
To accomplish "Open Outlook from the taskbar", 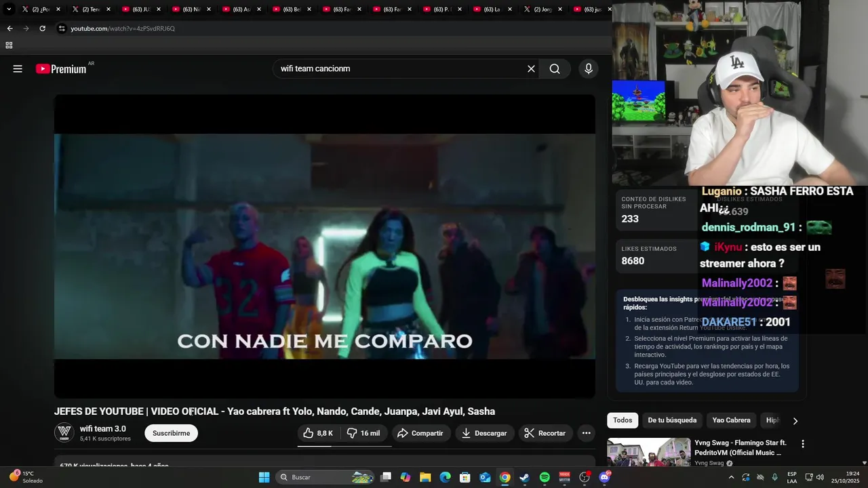I will click(485, 477).
